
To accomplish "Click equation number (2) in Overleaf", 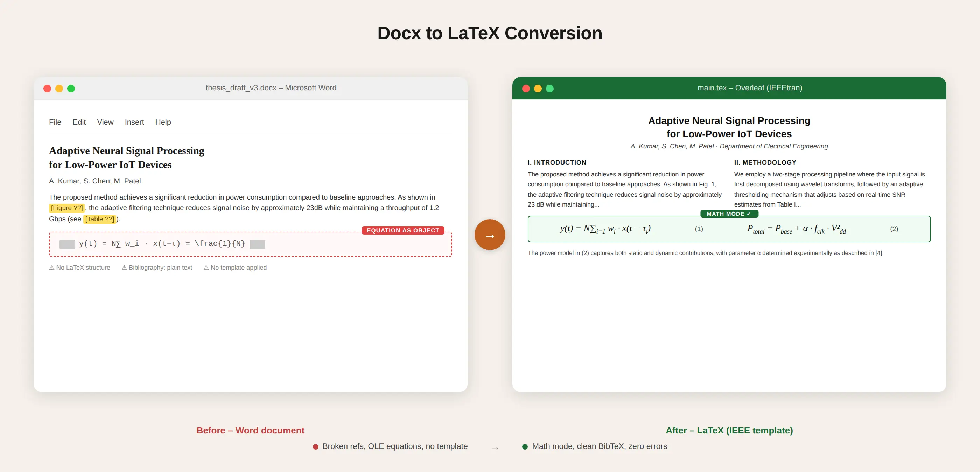I will [894, 229].
